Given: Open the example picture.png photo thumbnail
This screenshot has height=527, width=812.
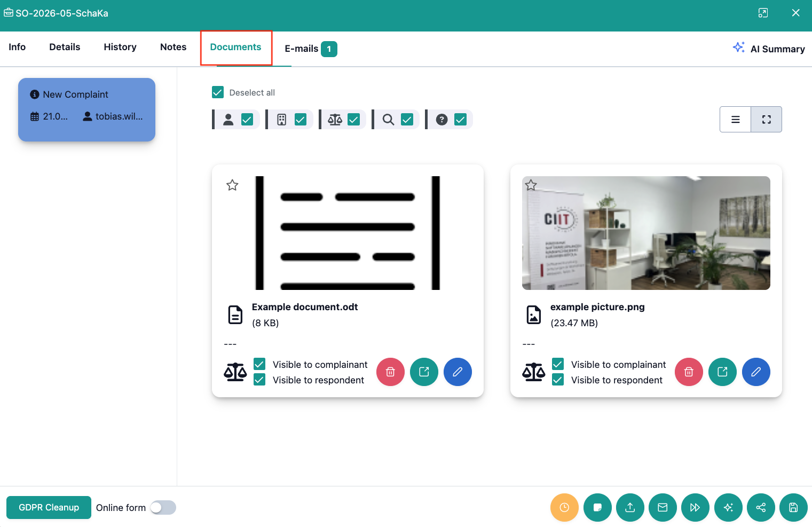Looking at the screenshot, I should (x=646, y=233).
